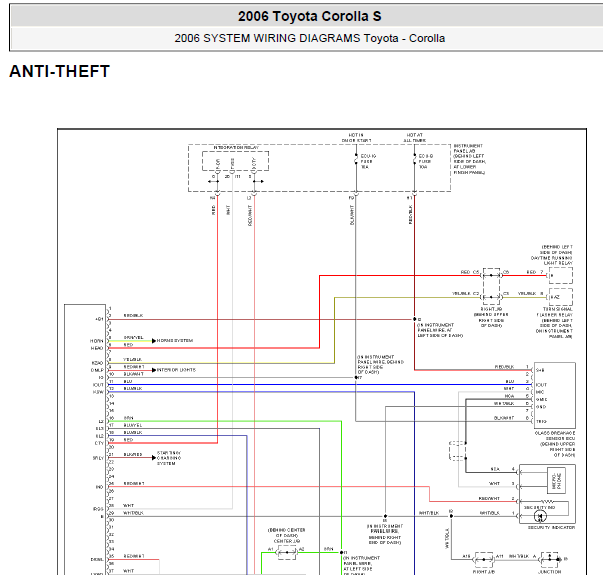Select the '2006 SYSTEM WIRING DIAGRAMS Toyota - Corolla' subtitle
This screenshot has height=575, width=603.
point(309,38)
